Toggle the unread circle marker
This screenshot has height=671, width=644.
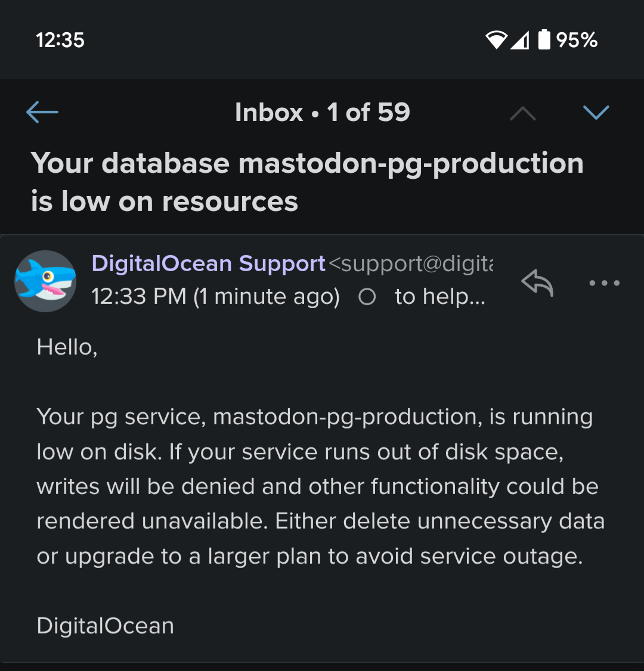(367, 297)
